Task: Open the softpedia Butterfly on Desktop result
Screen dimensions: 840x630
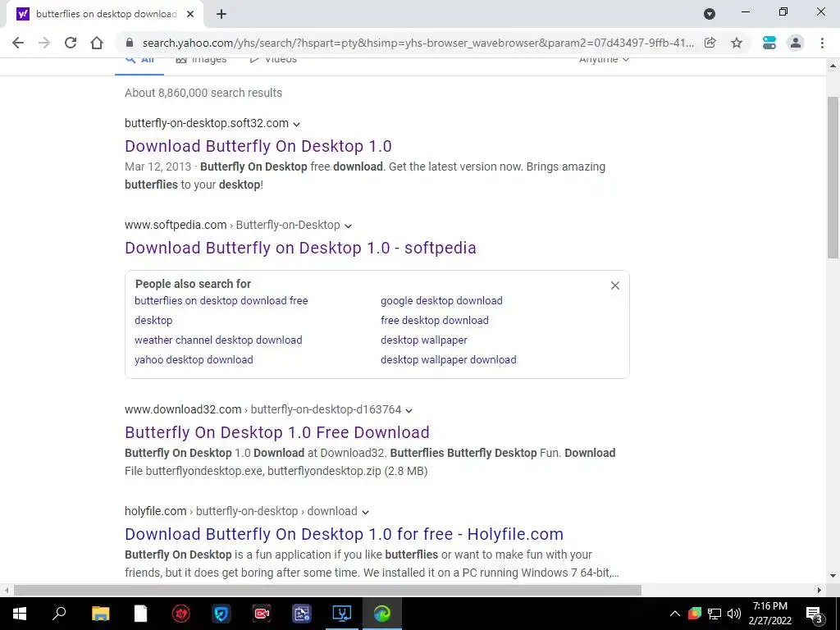Action: pos(300,248)
